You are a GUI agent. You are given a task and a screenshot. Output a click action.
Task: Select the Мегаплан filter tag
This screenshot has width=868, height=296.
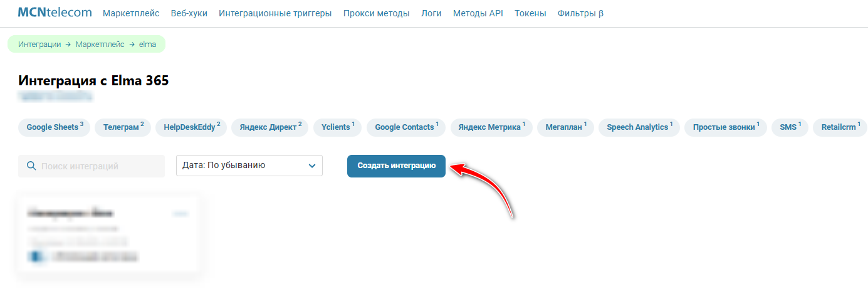(566, 127)
